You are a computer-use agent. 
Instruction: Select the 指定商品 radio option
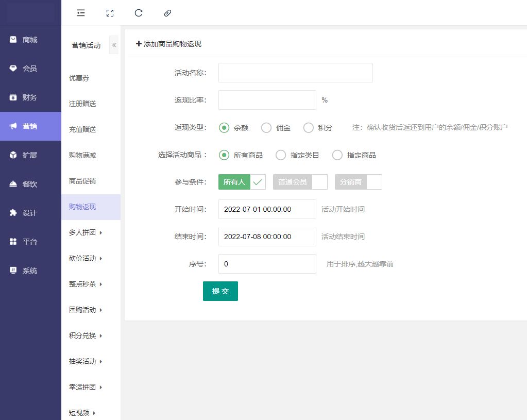(x=337, y=155)
